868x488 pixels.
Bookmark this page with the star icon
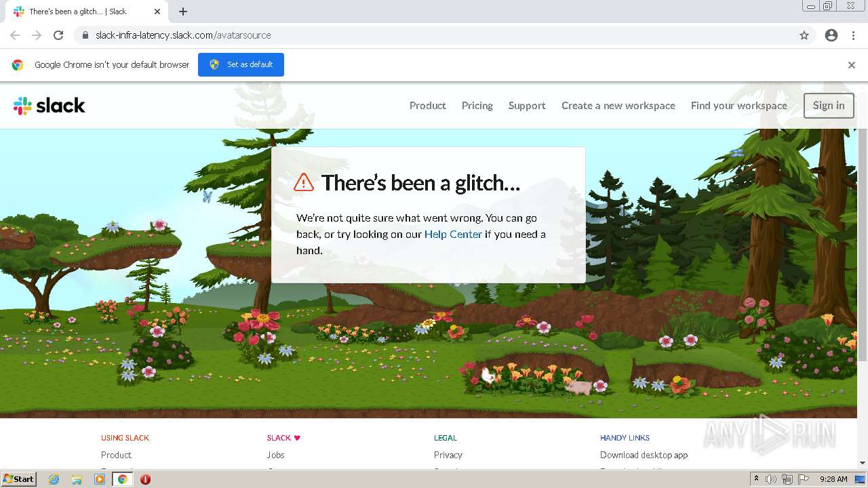(804, 35)
